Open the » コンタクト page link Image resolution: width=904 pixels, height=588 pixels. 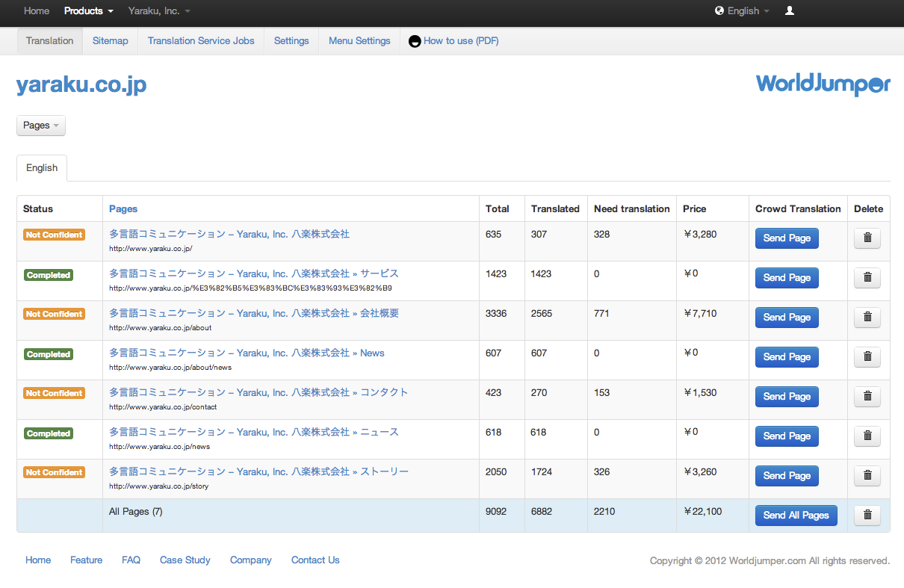coord(258,392)
